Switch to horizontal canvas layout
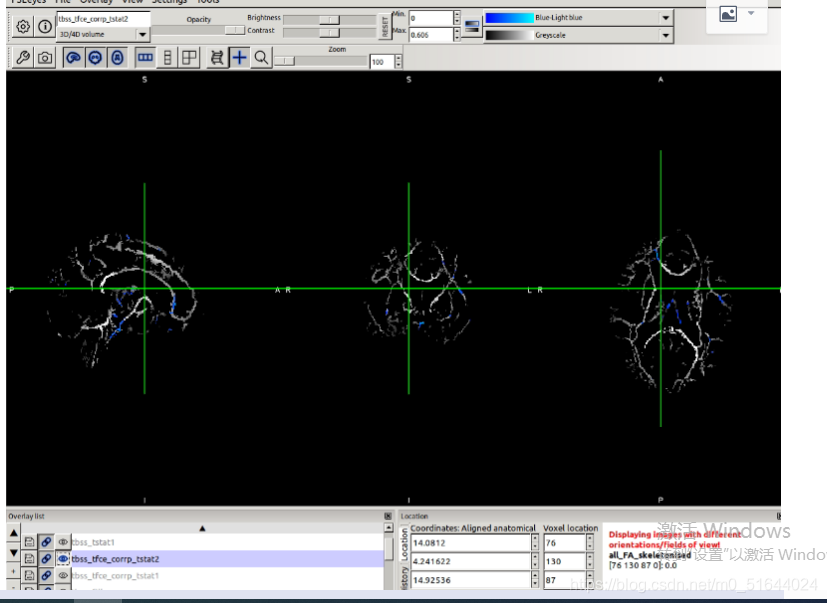 [145, 58]
